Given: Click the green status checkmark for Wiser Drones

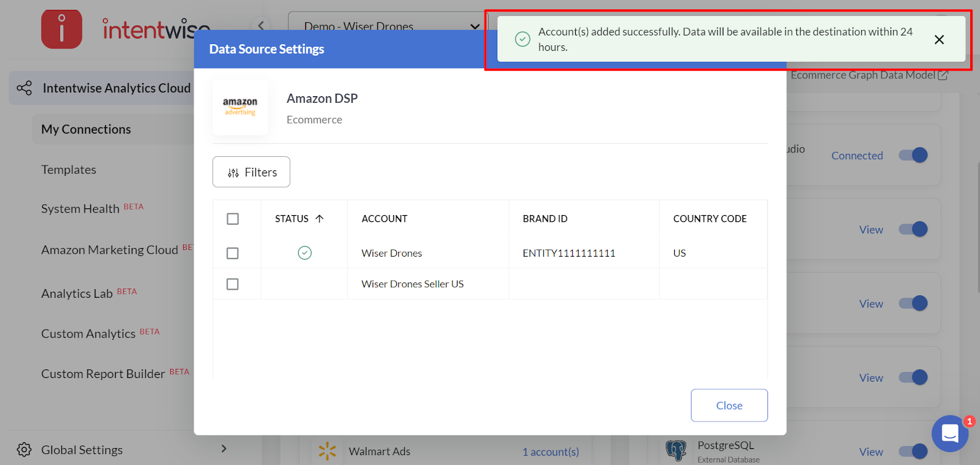Looking at the screenshot, I should (x=304, y=253).
